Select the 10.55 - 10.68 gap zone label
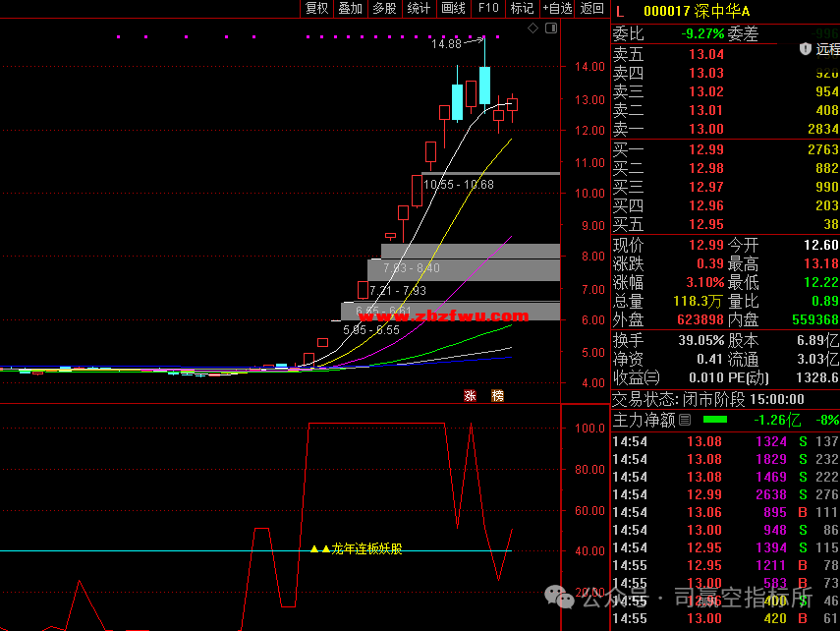The image size is (840, 631). point(459,185)
